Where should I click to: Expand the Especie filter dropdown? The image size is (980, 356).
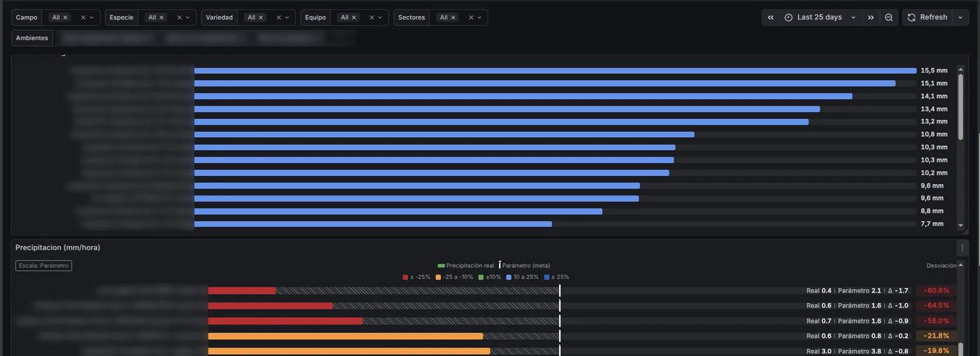[188, 18]
